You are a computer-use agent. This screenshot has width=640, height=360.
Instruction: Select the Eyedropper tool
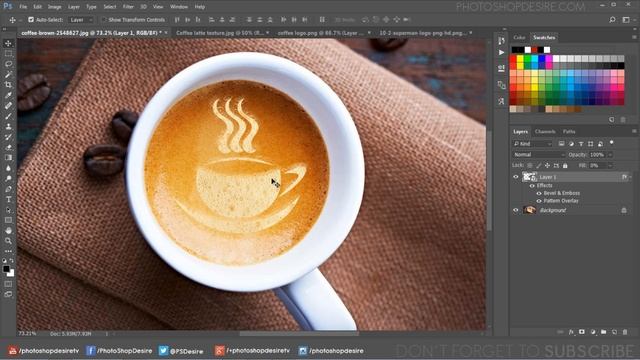[x=8, y=95]
